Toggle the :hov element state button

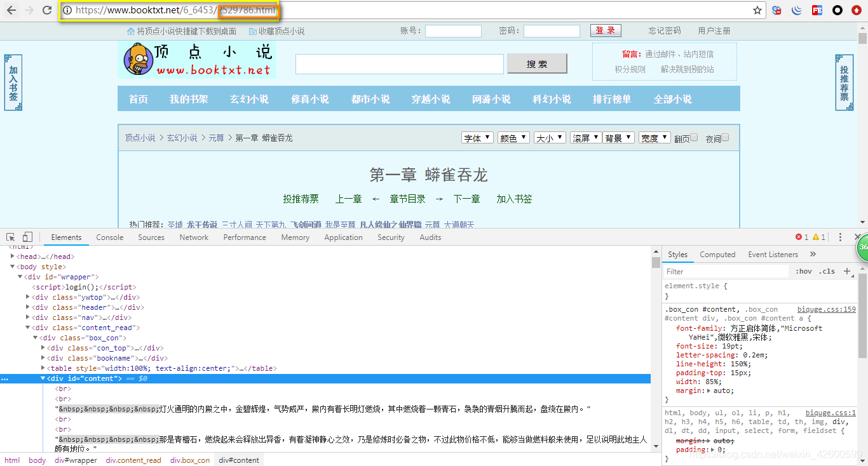point(804,271)
